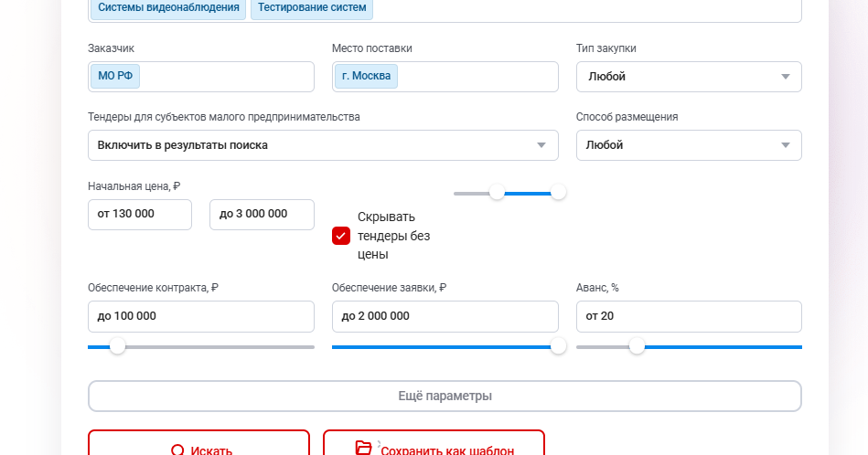This screenshot has height=455, width=868.
Task: Open the Тип закупки dropdown
Action: (688, 77)
